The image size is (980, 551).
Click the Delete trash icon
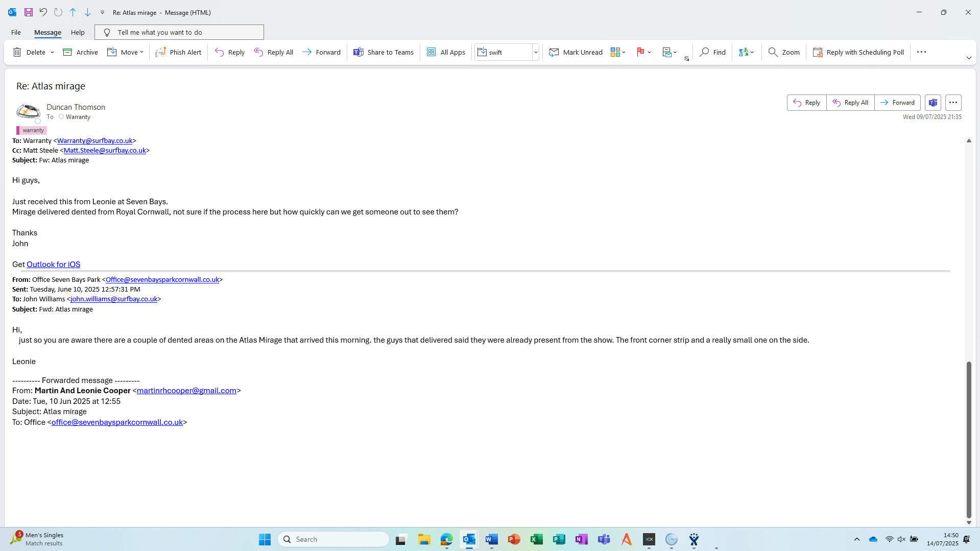coord(17,52)
